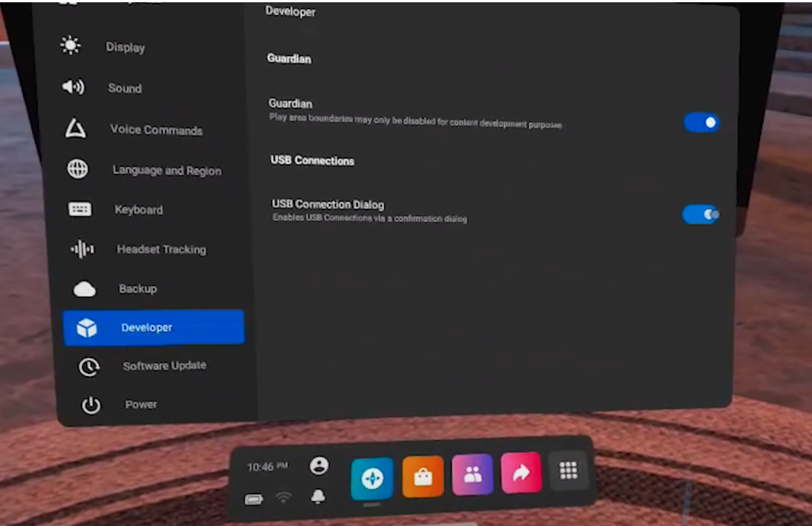Click the USB Connections section heading
Viewport: 812px width, 526px height.
click(312, 160)
